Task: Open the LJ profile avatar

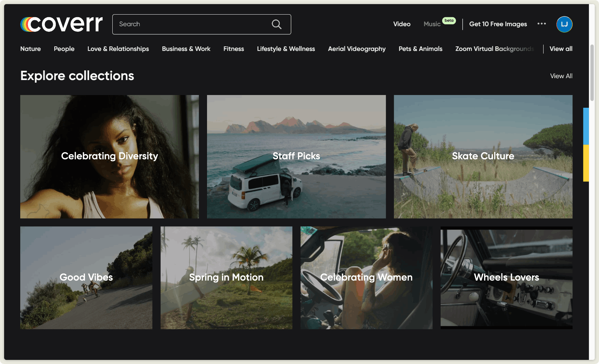Action: point(564,24)
